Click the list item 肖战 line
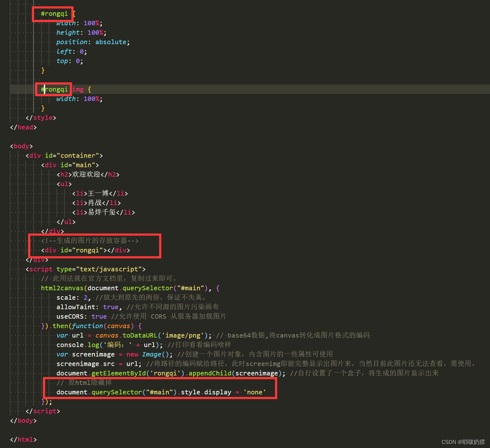Screen dimensions: 490x448 tap(96, 203)
